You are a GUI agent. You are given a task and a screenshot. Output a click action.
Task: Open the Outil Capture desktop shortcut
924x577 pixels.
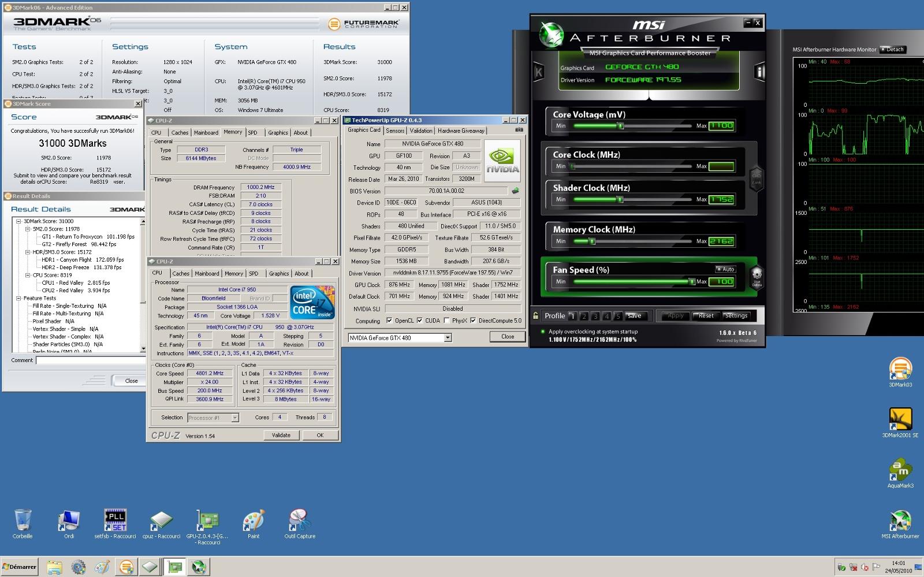pos(300,523)
